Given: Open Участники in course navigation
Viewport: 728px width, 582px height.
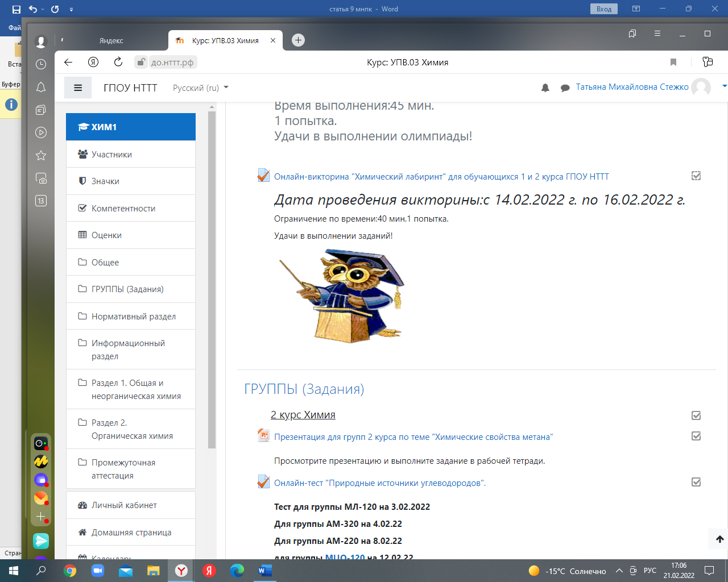Looking at the screenshot, I should click(x=131, y=154).
